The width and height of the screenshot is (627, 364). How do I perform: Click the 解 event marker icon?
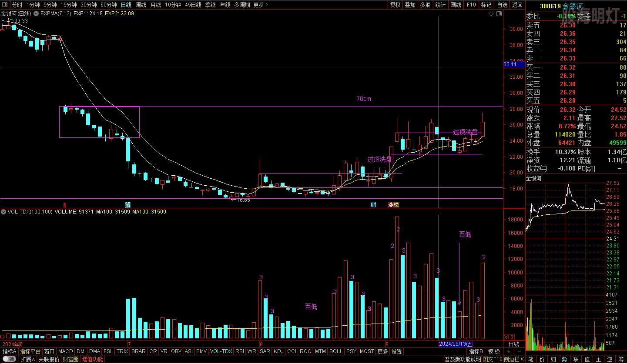[x=127, y=204]
